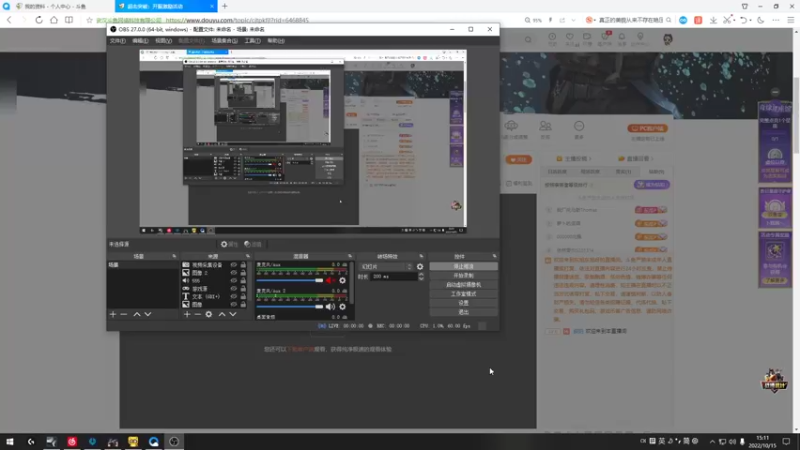Viewport: 800px width, 450px height.
Task: Click the 开始录制 button
Action: click(463, 276)
